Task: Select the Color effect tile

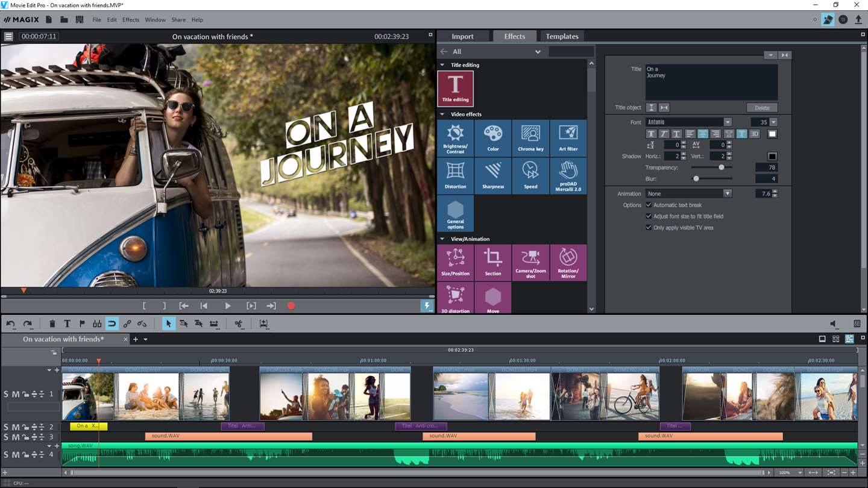Action: (493, 139)
